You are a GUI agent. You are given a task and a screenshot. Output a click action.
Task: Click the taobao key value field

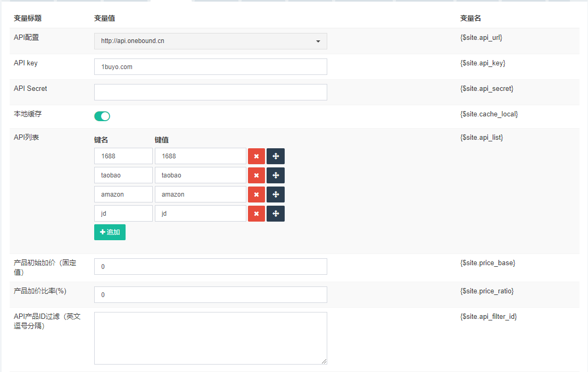201,175
